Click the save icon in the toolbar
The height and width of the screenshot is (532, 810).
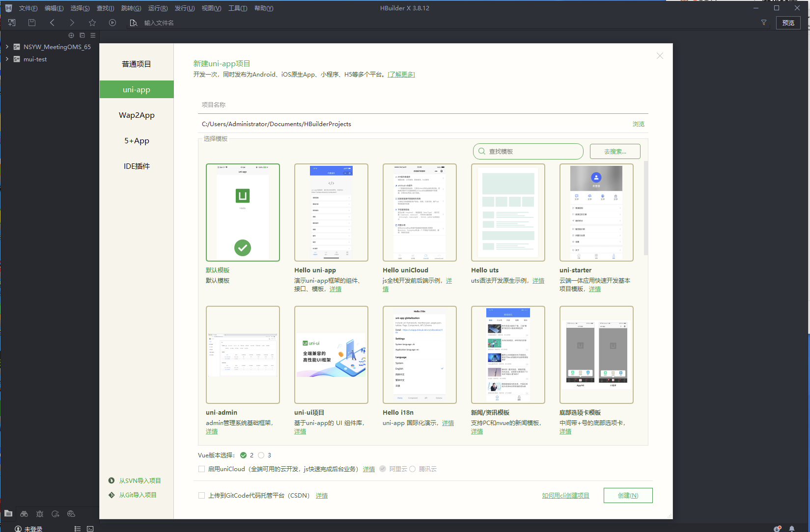[x=32, y=23]
